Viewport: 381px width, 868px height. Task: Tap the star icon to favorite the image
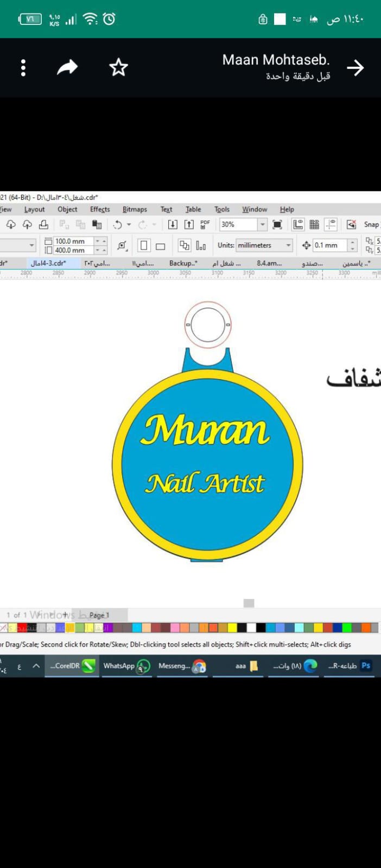coord(118,68)
